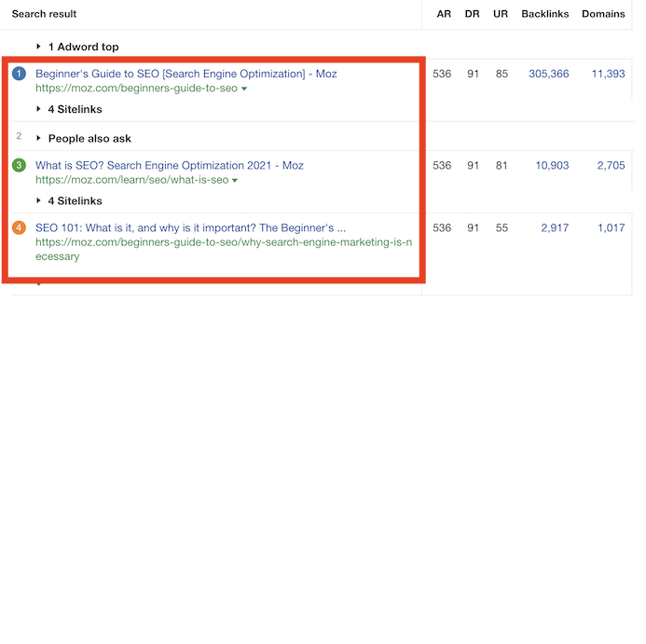Open the 305,366 backlinks count

549,74
